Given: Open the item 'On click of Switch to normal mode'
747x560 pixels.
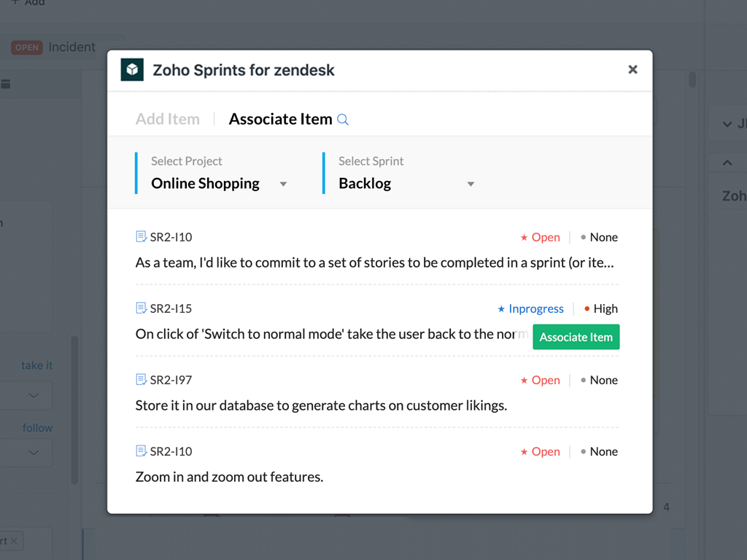Looking at the screenshot, I should [332, 334].
